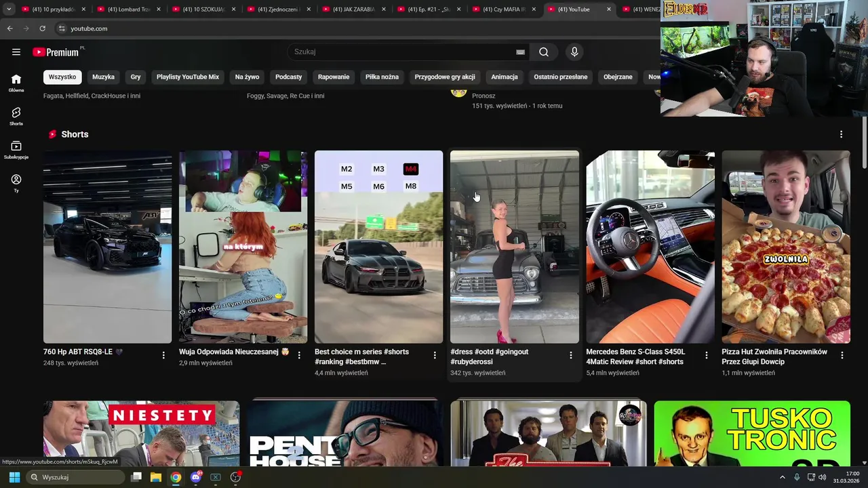This screenshot has width=868, height=488.
Task: Select the Playlisty YouTube Mix chip
Action: 188,77
